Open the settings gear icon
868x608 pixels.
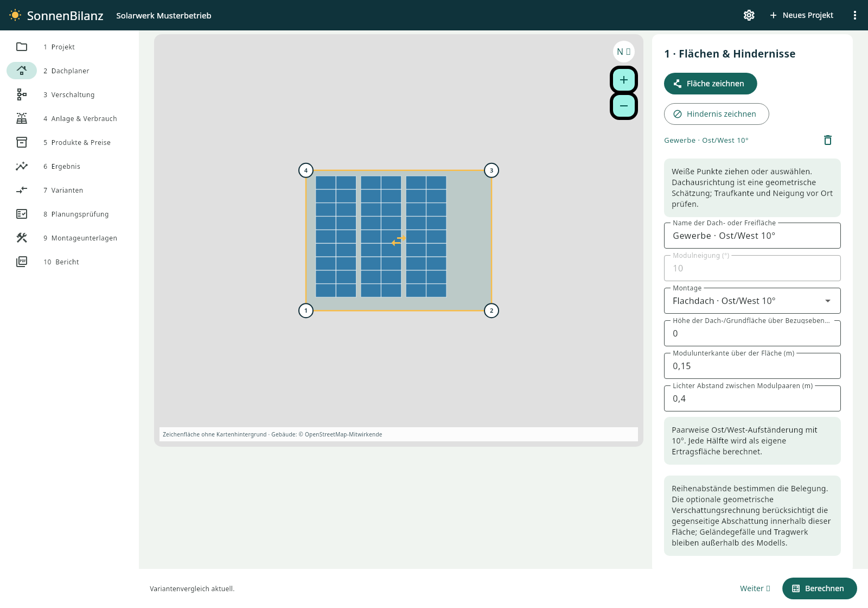click(749, 15)
